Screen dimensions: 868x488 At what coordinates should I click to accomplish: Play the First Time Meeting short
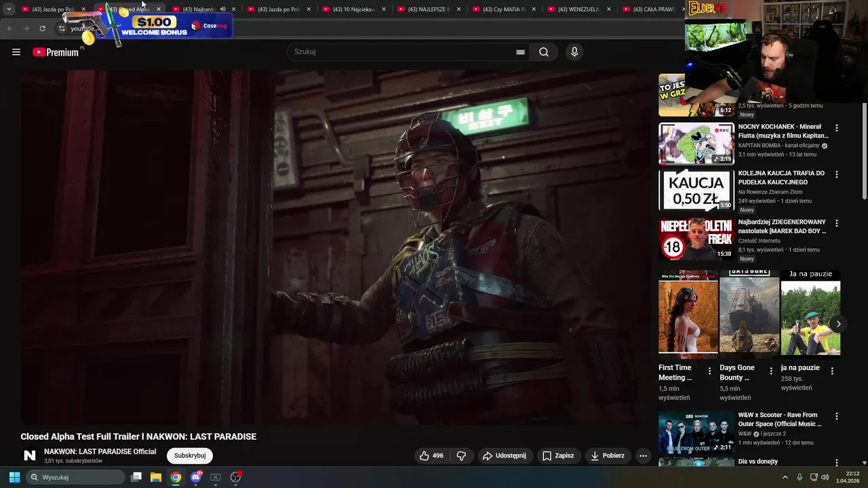click(688, 314)
